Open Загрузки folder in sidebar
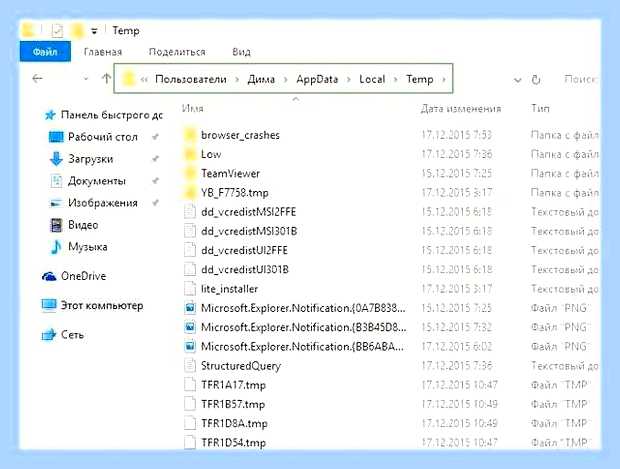Screen dimensions: 620x469 click(x=91, y=159)
